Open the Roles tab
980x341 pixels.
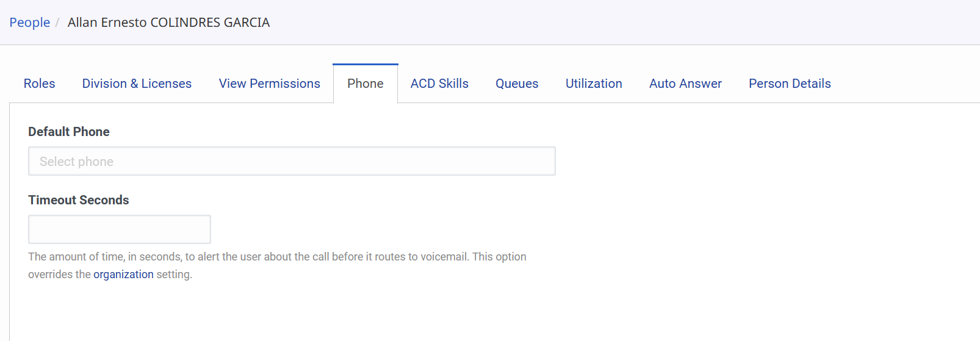click(40, 84)
